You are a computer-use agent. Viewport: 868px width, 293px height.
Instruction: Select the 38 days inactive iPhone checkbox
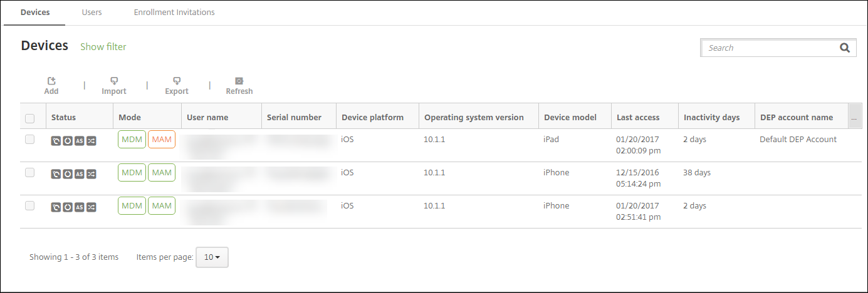30,173
